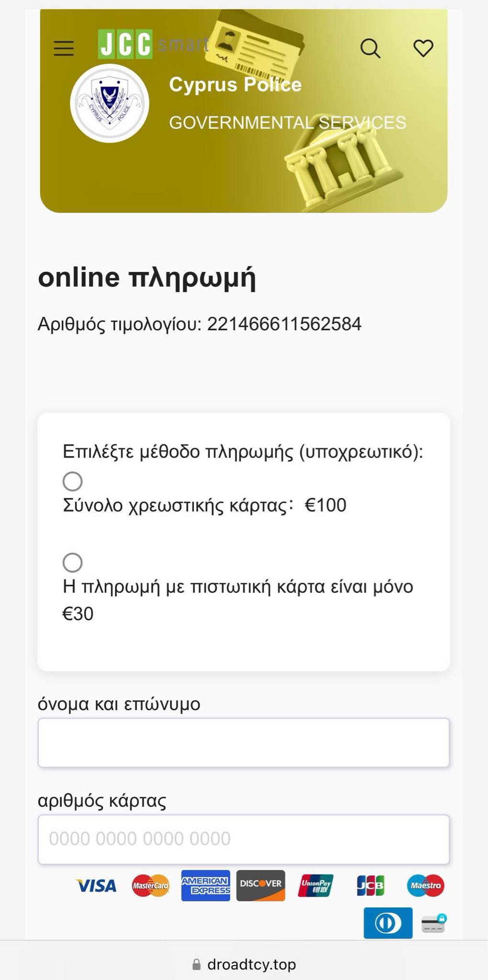
Task: Select the €30 credit card option
Action: (x=73, y=563)
